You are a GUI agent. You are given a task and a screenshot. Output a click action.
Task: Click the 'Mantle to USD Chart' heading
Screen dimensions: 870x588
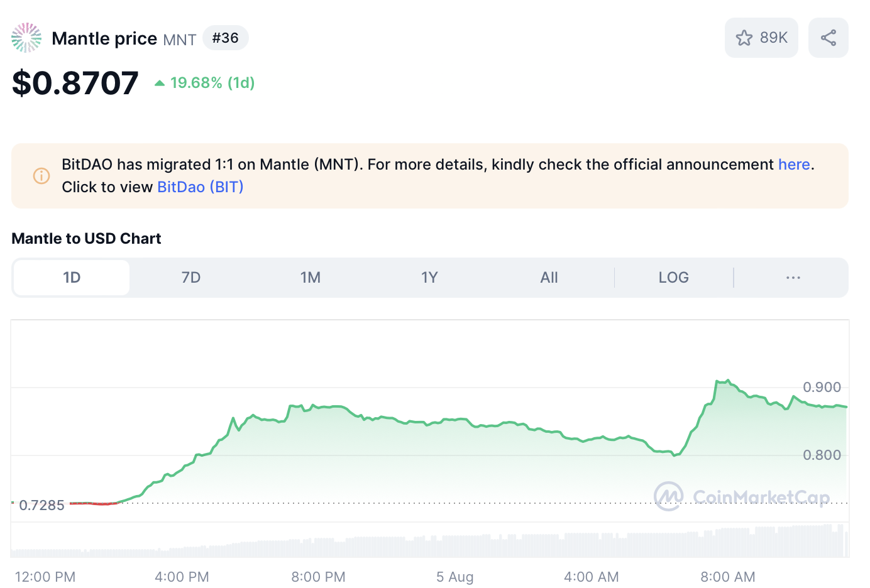pyautogui.click(x=86, y=239)
